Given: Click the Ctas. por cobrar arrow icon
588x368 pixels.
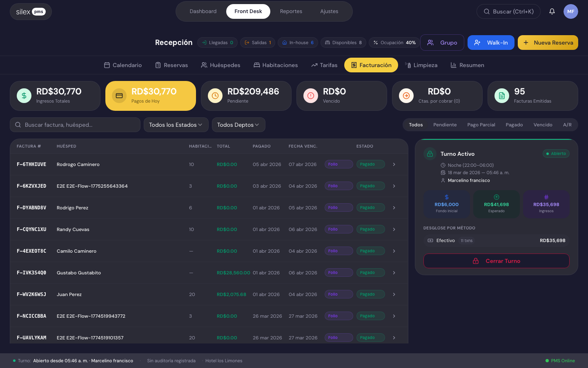Looking at the screenshot, I should [x=406, y=96].
